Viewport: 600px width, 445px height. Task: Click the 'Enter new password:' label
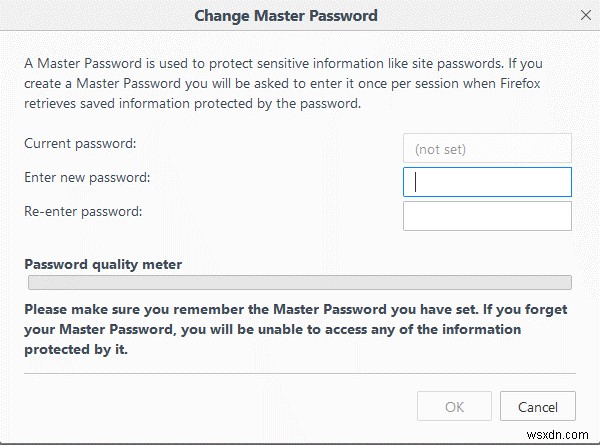tap(86, 177)
